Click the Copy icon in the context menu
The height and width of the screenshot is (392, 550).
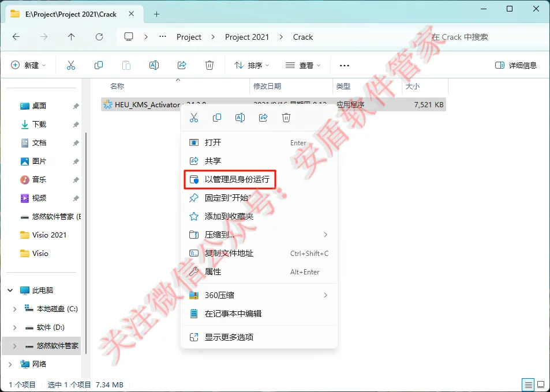[x=217, y=118]
